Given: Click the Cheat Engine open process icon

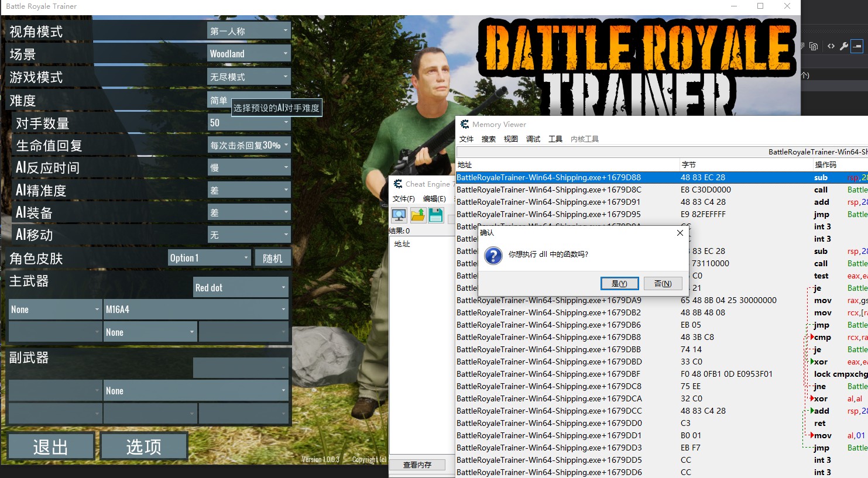Looking at the screenshot, I should [399, 215].
